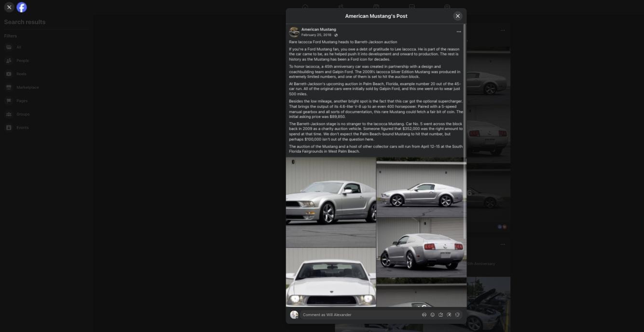Open the large front-side Mustang photo
The image size is (644, 332).
[331, 202]
